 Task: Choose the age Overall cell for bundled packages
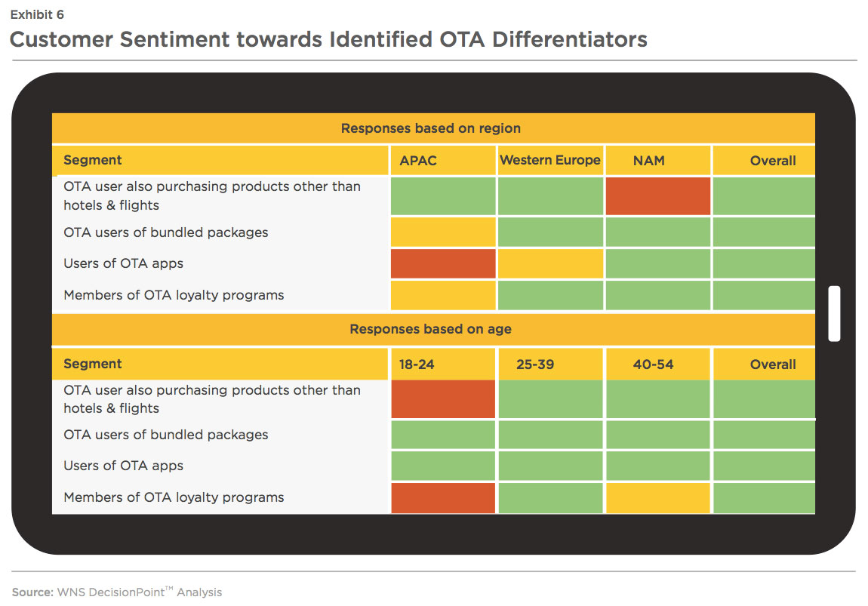coord(764,435)
